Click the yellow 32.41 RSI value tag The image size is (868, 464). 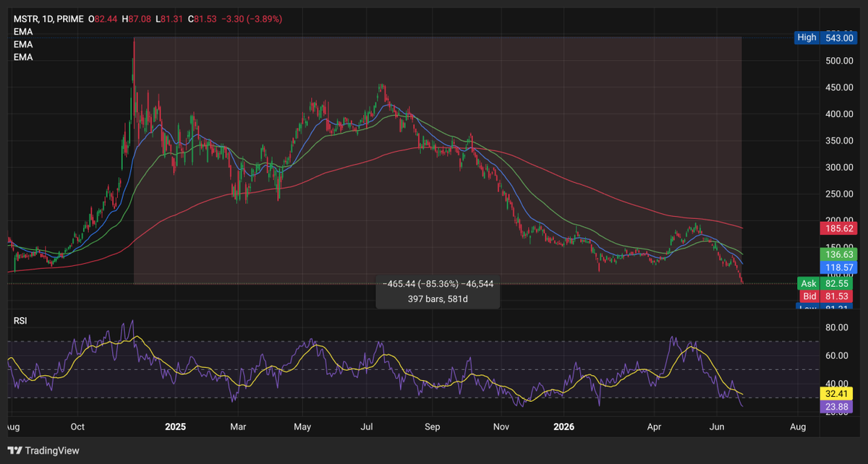click(x=838, y=395)
